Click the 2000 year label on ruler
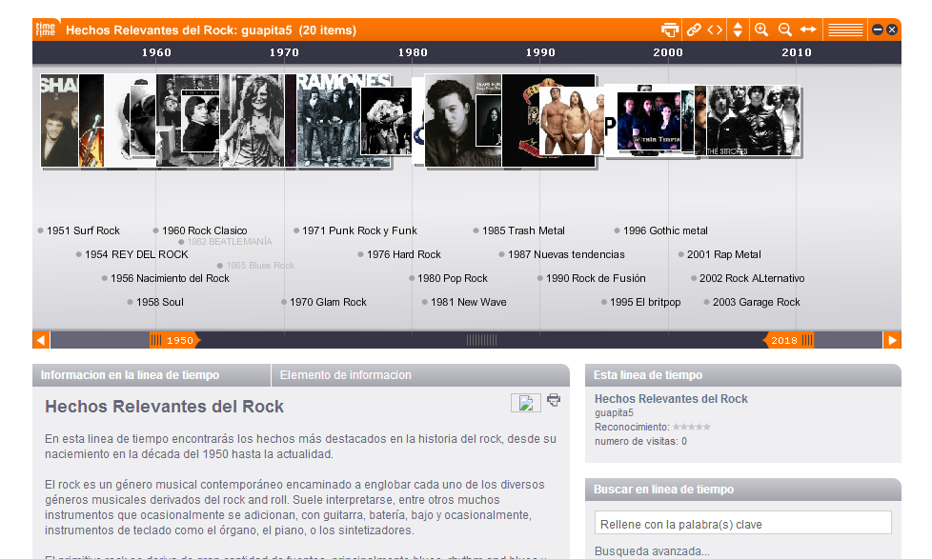The height and width of the screenshot is (560, 932). (668, 52)
